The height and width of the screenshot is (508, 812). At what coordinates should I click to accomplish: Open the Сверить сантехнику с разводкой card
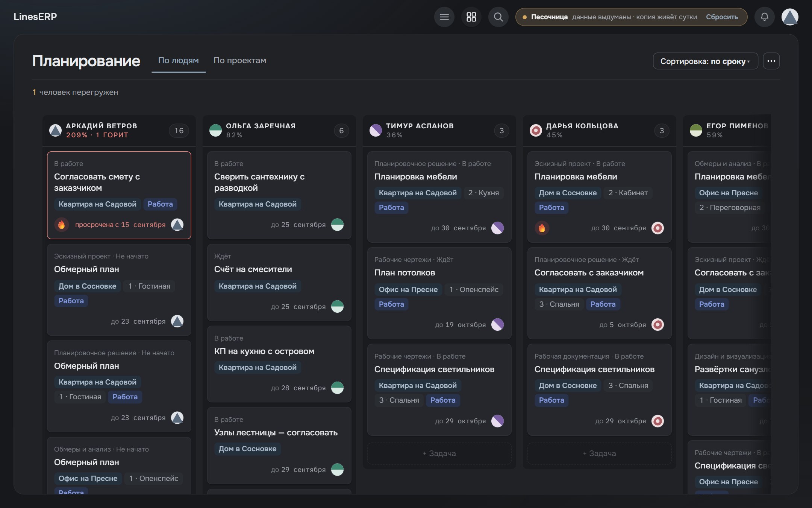[x=279, y=195]
